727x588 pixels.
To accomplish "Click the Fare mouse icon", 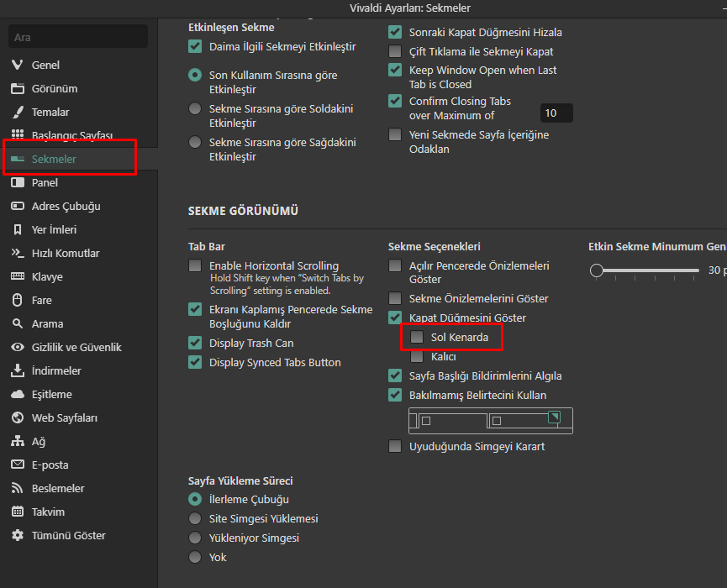I will pos(18,300).
